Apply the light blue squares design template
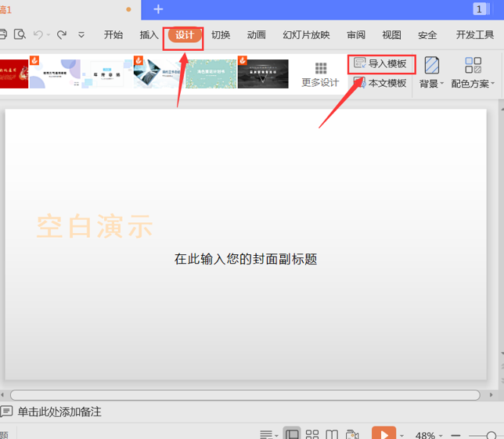 (107, 74)
